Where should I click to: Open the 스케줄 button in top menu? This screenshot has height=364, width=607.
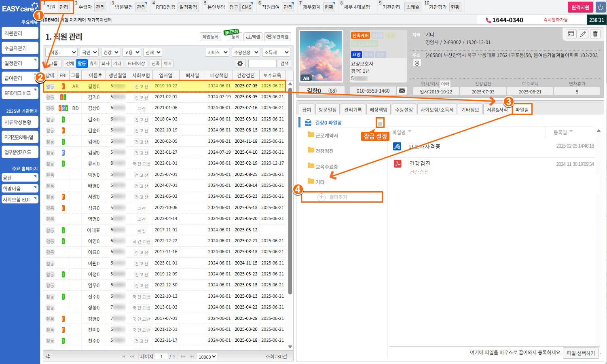click(x=413, y=7)
